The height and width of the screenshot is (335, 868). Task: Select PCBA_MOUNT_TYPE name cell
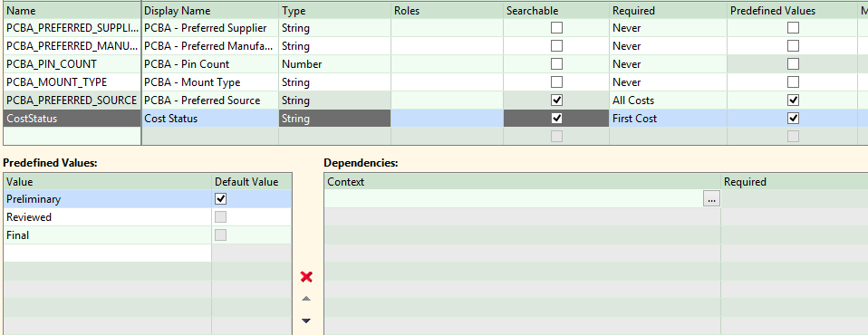tap(72, 82)
